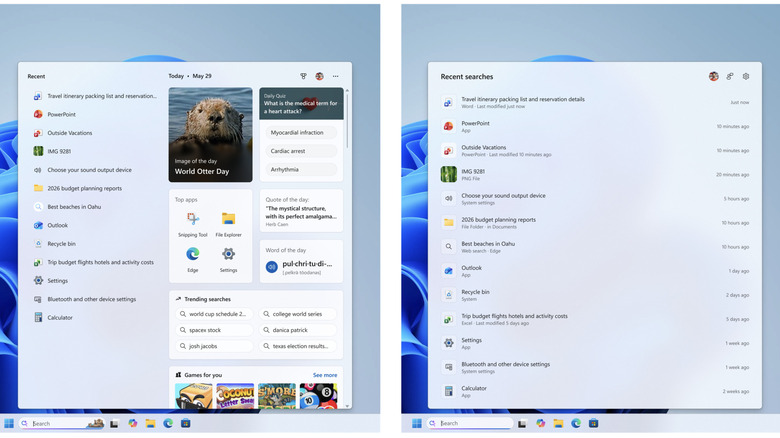Open 'PowerPoint' row in Recent list beside Today feed
Viewport: 780px width, 438px height.
click(95, 114)
